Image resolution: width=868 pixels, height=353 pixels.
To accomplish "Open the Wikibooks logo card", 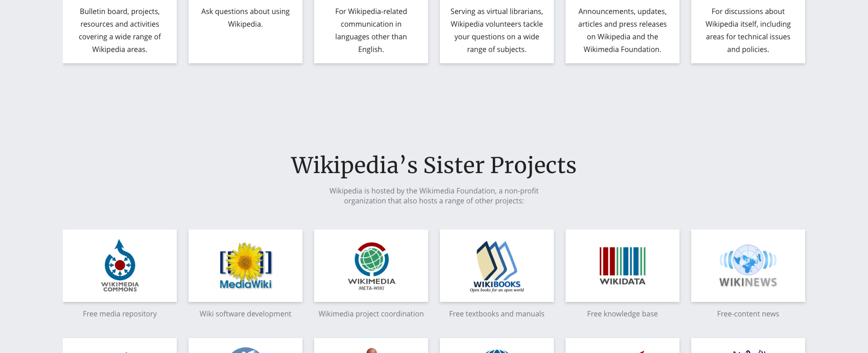I will tap(497, 266).
